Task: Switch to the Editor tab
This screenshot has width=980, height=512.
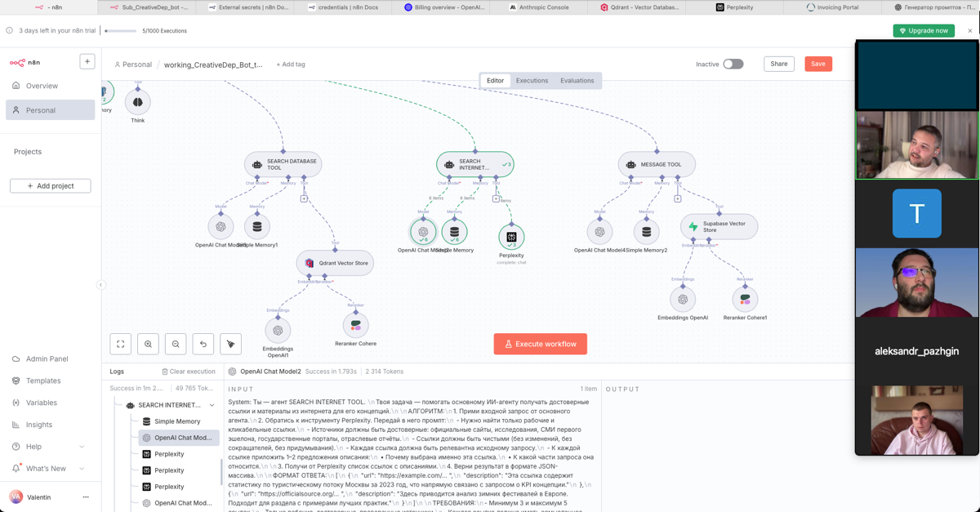Action: [x=496, y=81]
